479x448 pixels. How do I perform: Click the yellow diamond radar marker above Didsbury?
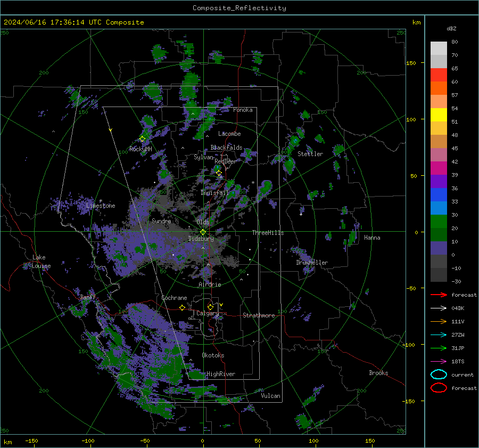pos(203,232)
